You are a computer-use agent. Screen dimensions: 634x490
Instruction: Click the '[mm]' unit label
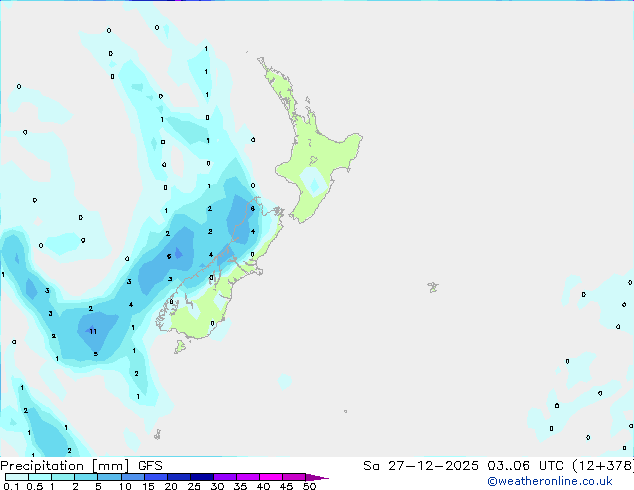coord(110,466)
